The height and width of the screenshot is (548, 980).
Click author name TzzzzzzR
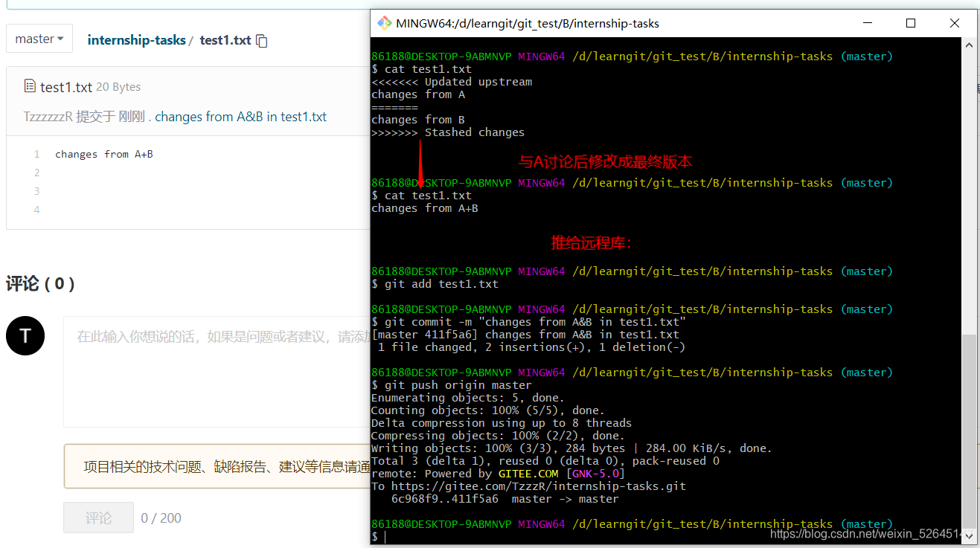tap(48, 117)
